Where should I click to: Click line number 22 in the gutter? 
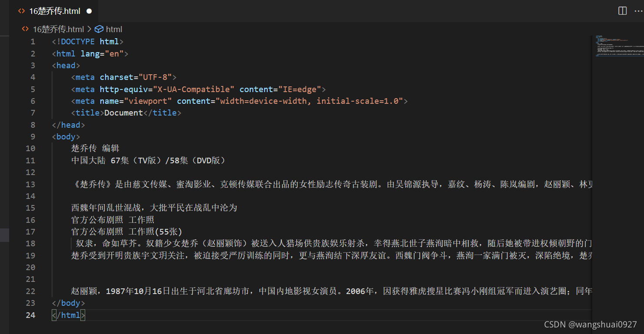click(x=30, y=291)
